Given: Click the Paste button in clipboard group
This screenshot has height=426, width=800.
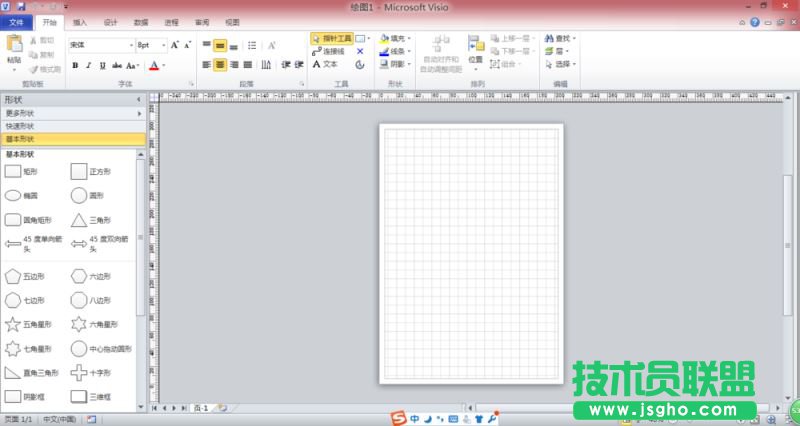Looking at the screenshot, I should click(x=14, y=51).
